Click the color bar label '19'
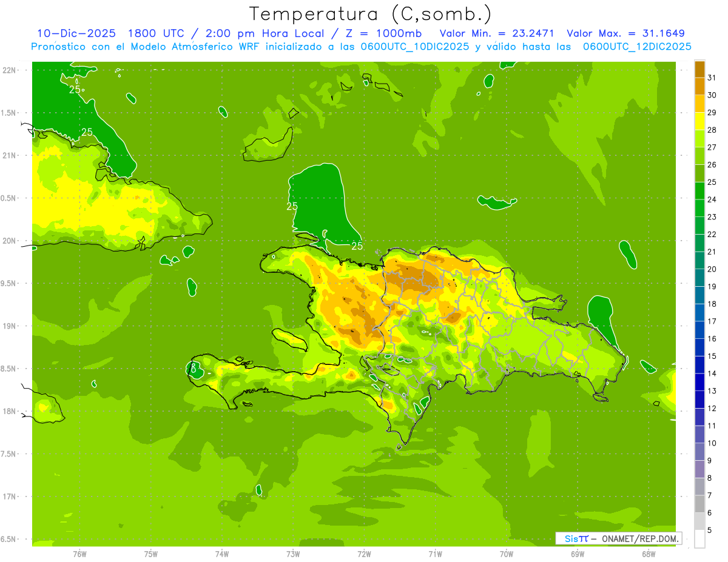This screenshot has width=728, height=562. coord(712,287)
